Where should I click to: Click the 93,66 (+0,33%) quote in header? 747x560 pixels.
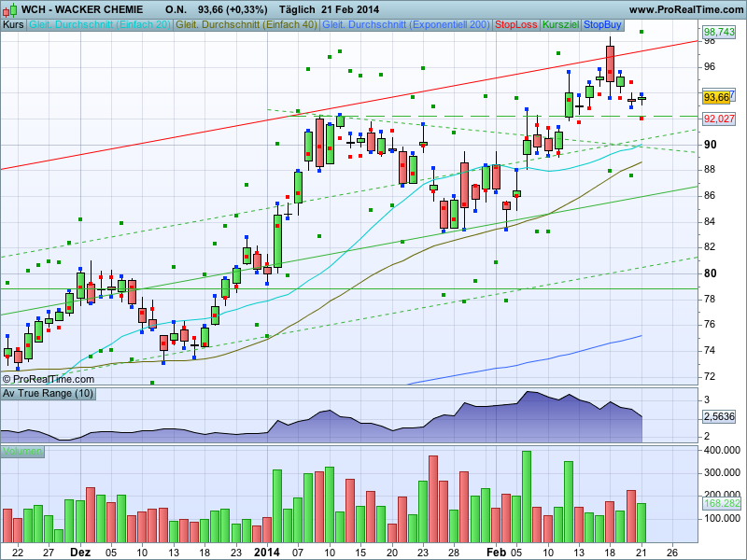(233, 9)
